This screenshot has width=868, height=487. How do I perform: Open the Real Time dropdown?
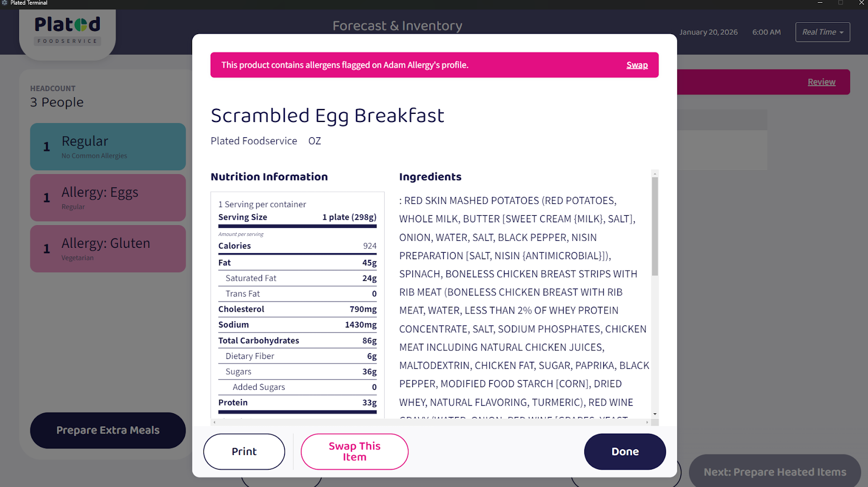tap(822, 32)
